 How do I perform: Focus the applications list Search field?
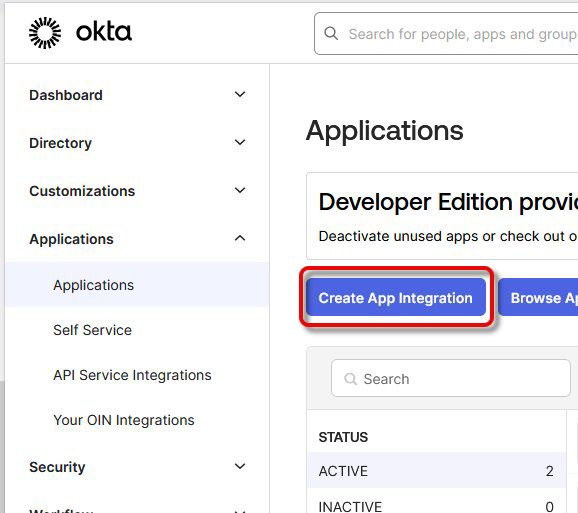coord(450,378)
